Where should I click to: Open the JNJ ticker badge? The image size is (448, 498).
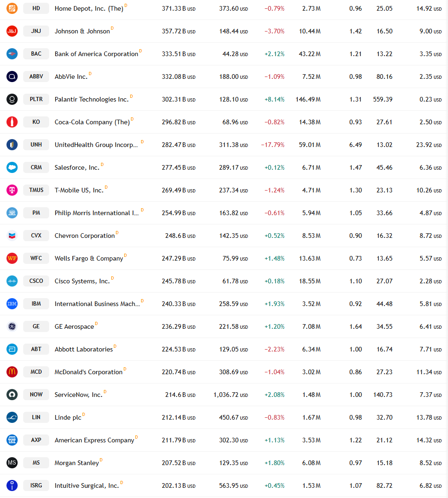[x=36, y=31]
